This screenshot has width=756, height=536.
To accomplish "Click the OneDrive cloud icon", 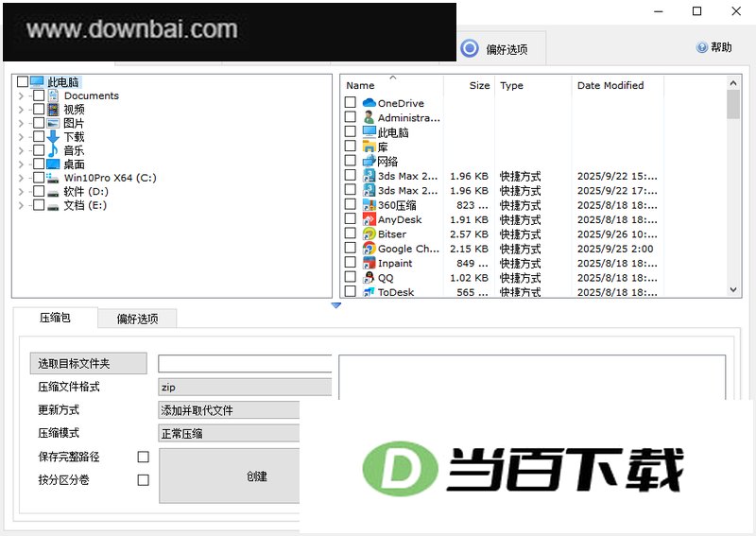I will pyautogui.click(x=369, y=103).
